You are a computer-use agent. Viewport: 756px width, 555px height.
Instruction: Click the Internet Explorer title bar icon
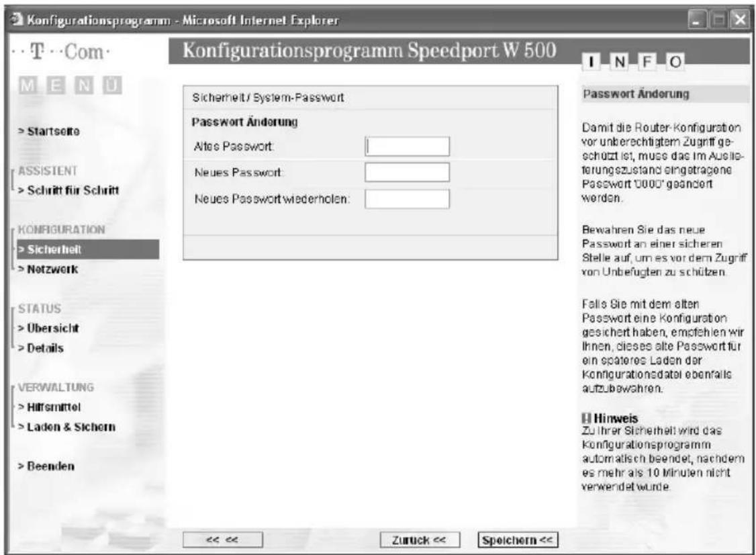coord(16,19)
